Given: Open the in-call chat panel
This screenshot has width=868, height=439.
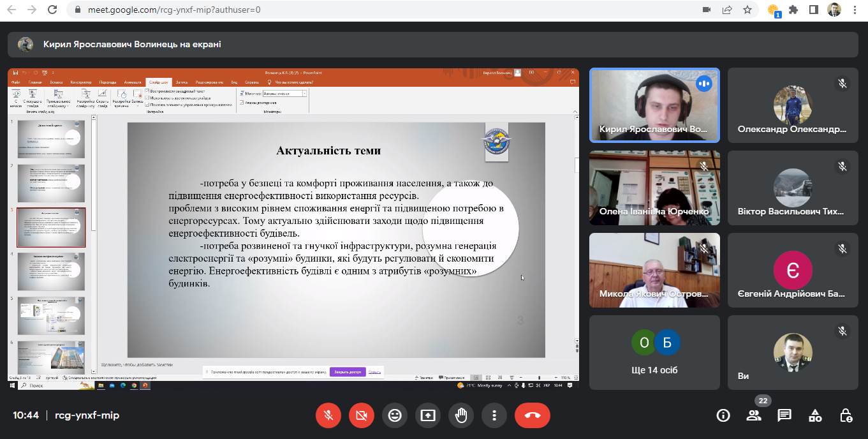Looking at the screenshot, I should click(784, 415).
